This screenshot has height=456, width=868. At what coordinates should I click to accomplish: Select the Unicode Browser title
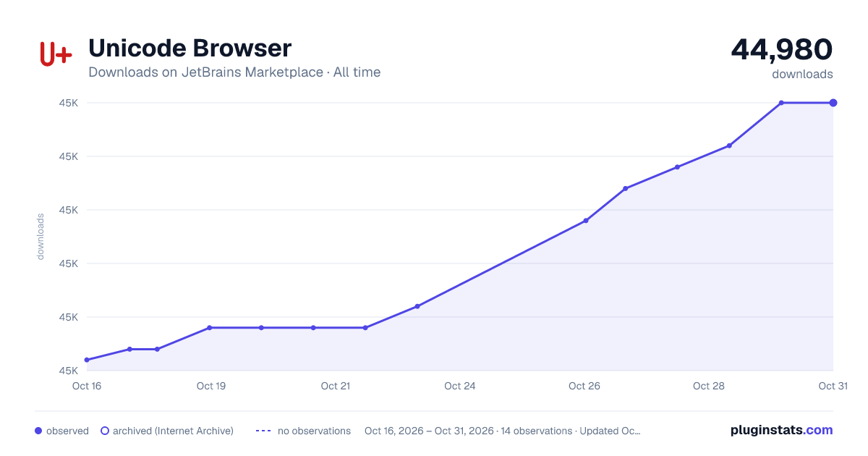pyautogui.click(x=190, y=48)
